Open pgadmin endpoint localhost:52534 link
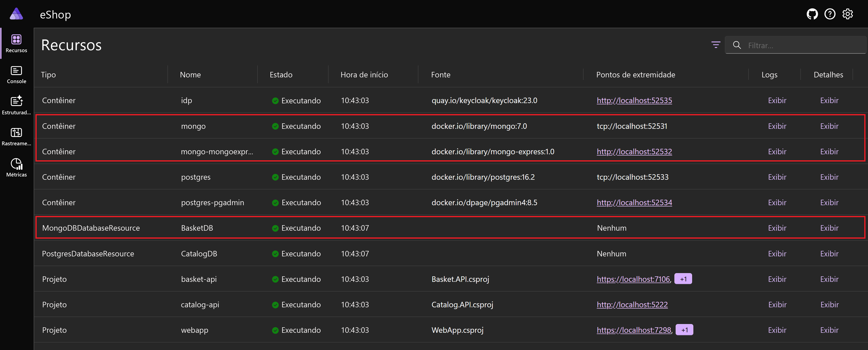This screenshot has width=868, height=350. click(x=634, y=203)
